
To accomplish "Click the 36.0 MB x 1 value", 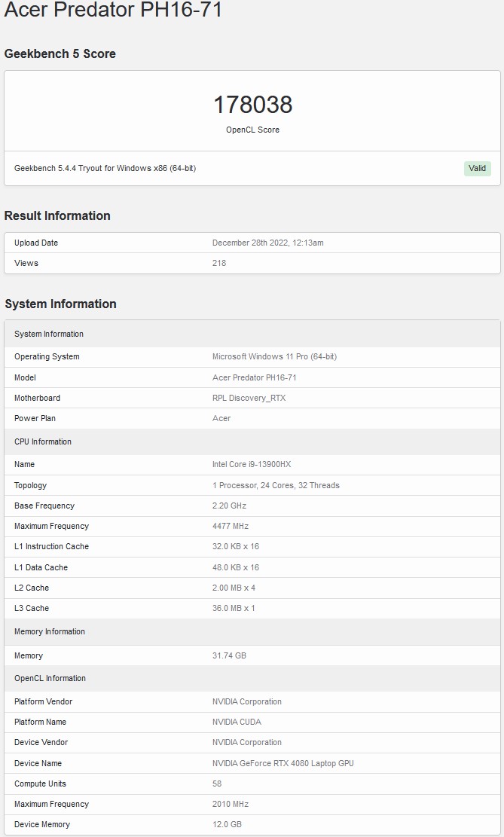I will pos(234,608).
